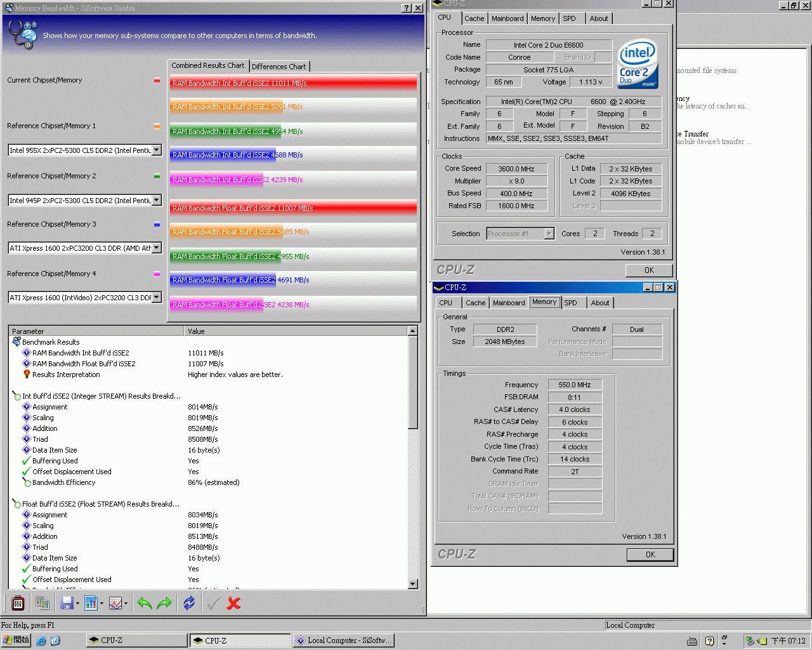This screenshot has width=812, height=650.
Task: Click the Bandwidth Efficiency icon under Int Buff'd
Action: coord(27,482)
